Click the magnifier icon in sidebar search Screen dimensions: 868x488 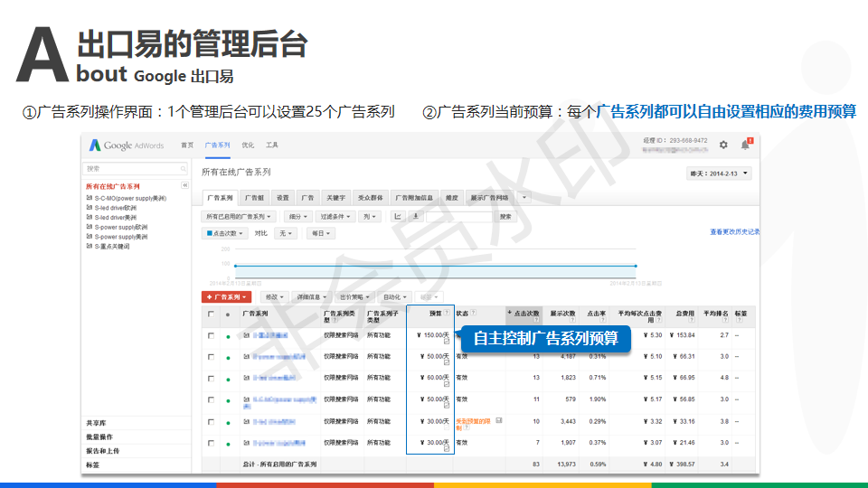point(184,169)
